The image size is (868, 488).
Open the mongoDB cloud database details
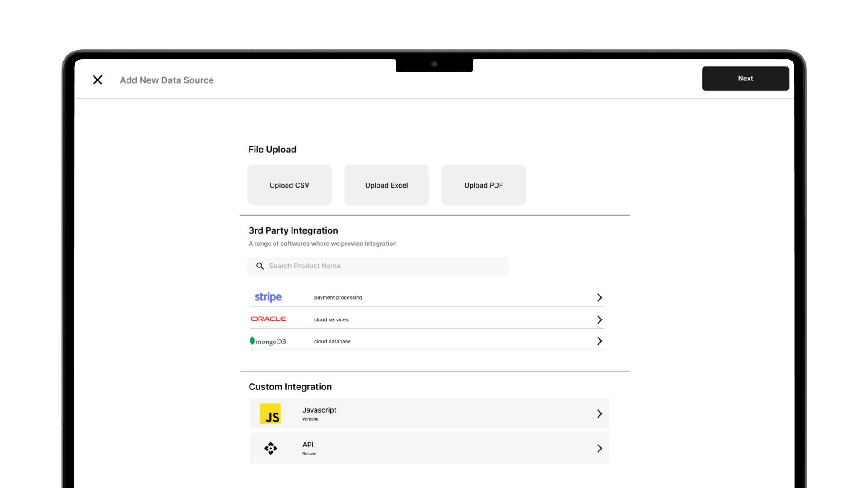point(599,341)
